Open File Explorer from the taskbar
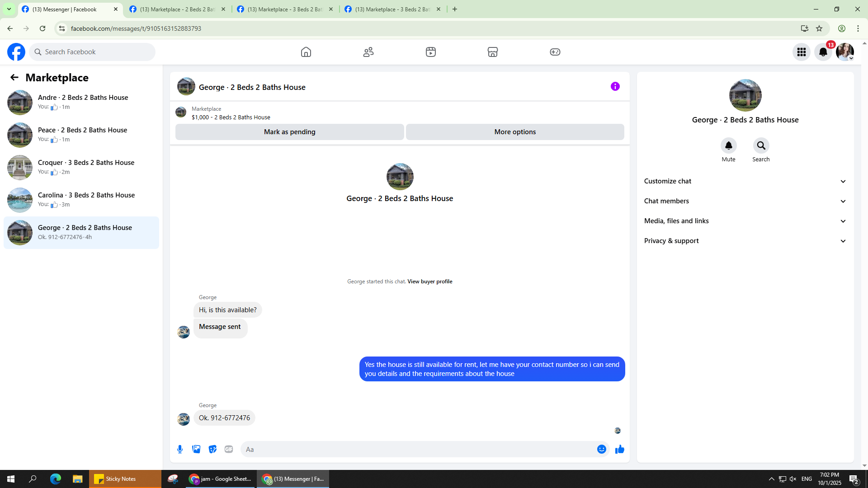 (x=78, y=479)
